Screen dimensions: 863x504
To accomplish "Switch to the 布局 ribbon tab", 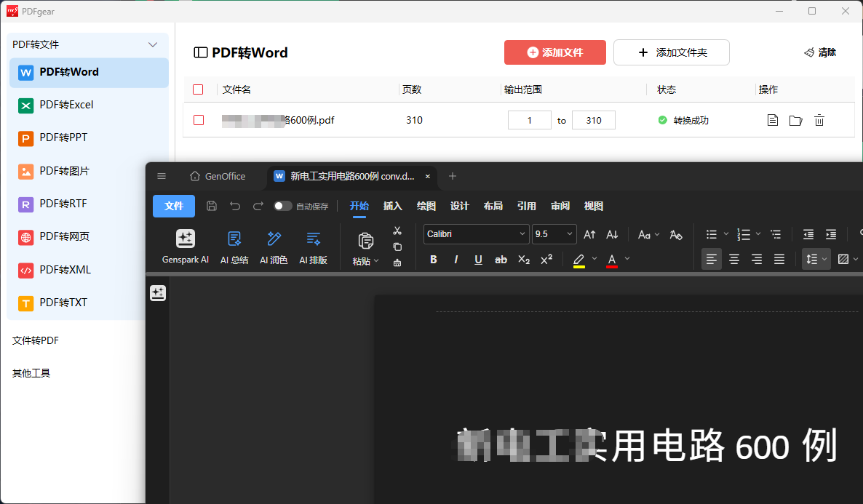I will 493,206.
